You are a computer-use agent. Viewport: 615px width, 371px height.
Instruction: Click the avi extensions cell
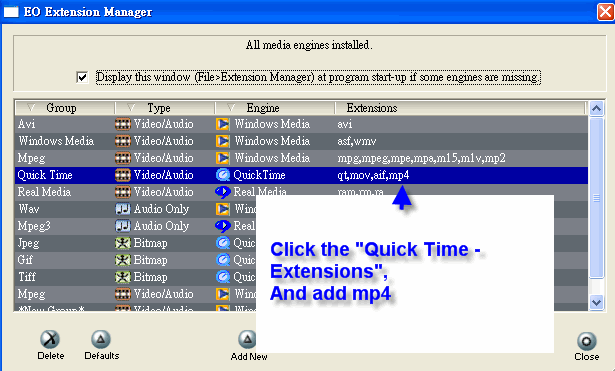(345, 124)
